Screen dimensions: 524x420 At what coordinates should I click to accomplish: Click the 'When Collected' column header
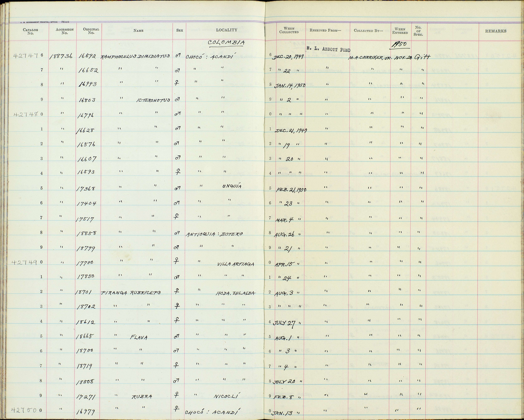click(x=289, y=30)
